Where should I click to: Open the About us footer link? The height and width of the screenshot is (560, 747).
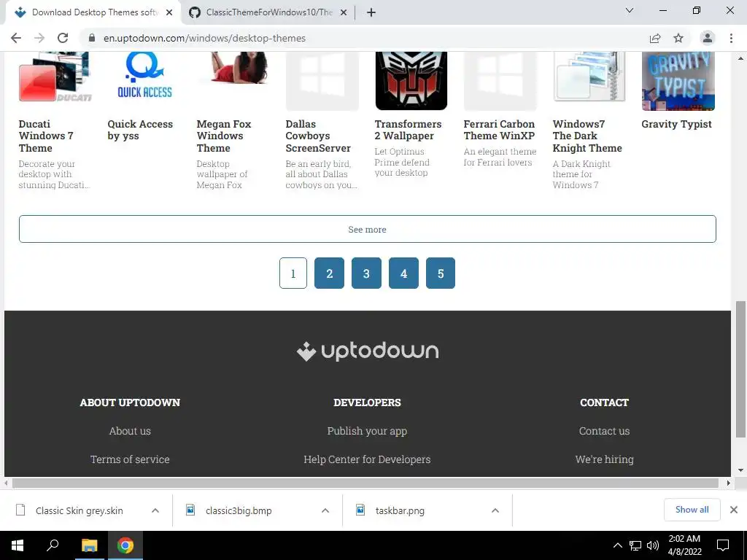[x=130, y=431]
